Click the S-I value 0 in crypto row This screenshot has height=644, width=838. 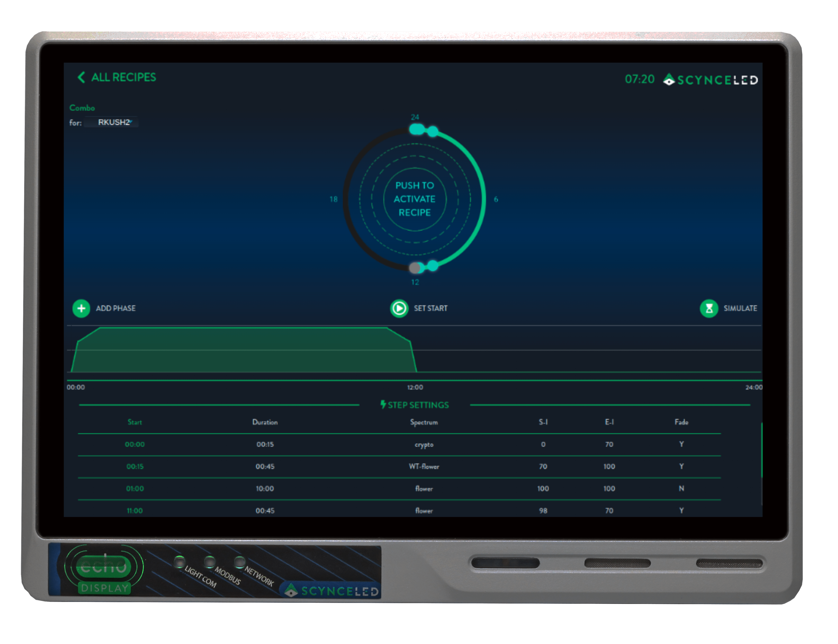point(543,444)
